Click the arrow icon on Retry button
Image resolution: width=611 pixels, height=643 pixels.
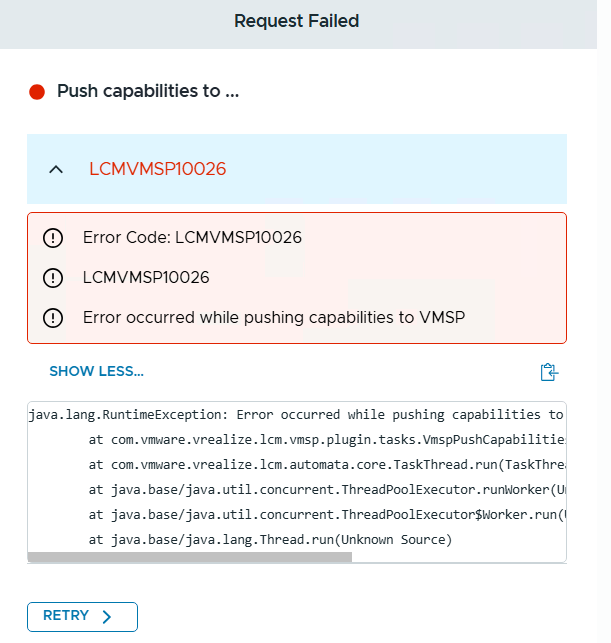click(108, 617)
